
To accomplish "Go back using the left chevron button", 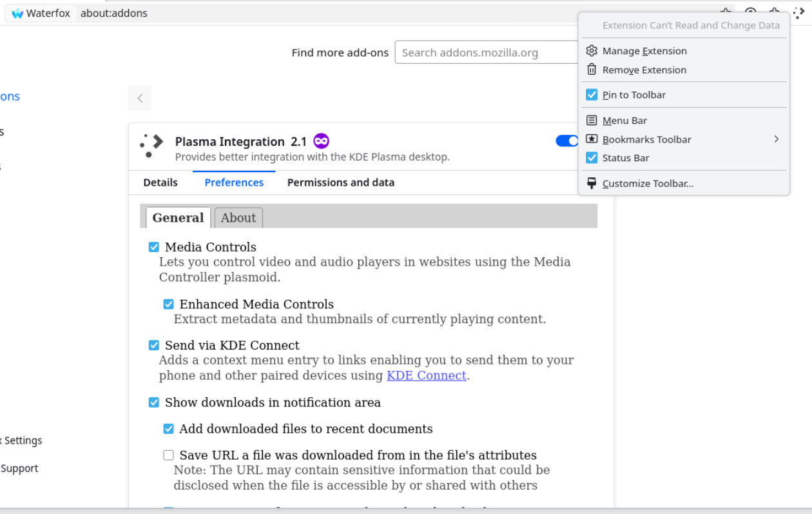I will click(x=140, y=98).
